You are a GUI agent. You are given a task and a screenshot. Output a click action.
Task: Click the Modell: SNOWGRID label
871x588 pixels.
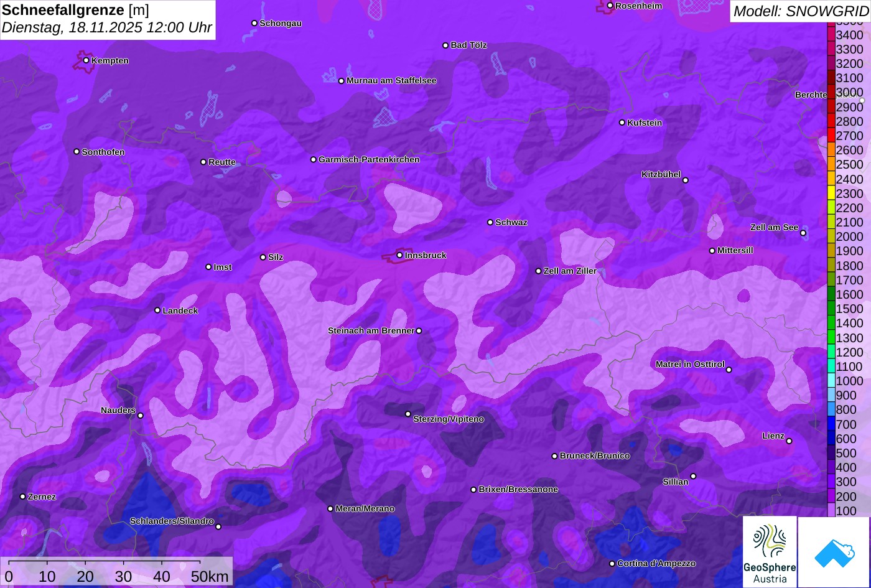[801, 11]
